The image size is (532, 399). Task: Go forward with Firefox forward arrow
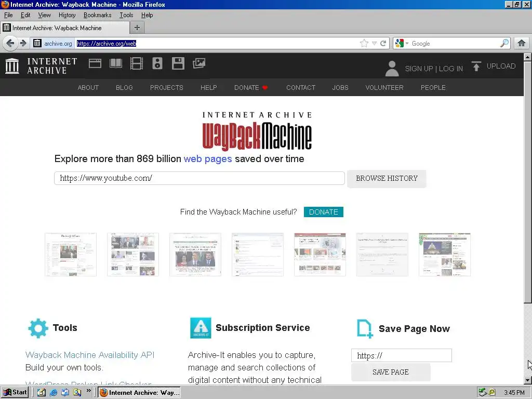tap(23, 44)
